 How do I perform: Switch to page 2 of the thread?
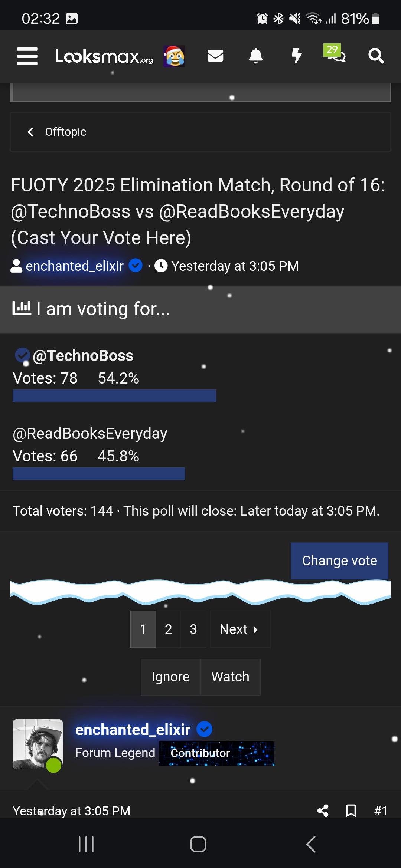point(169,629)
